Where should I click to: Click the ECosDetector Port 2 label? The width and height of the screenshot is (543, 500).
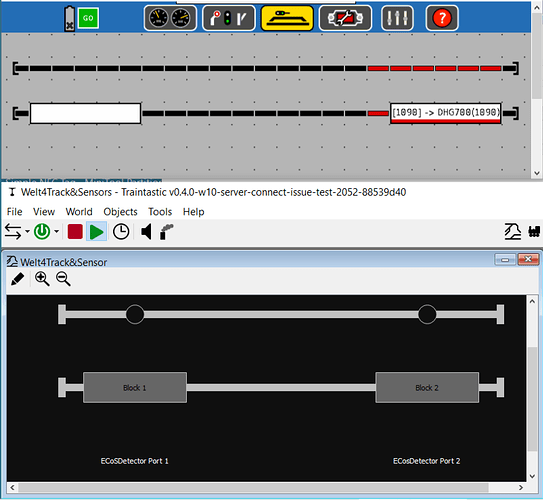[427, 461]
